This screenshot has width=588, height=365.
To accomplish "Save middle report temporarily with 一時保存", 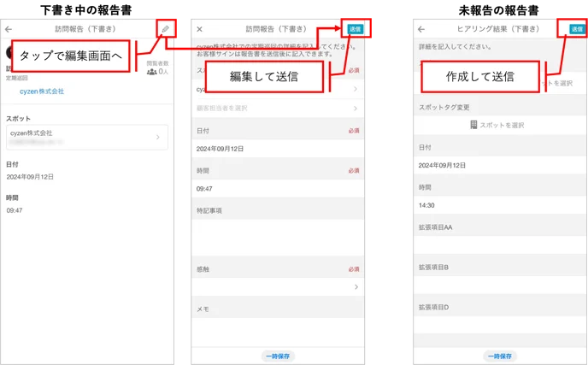I will [278, 356].
